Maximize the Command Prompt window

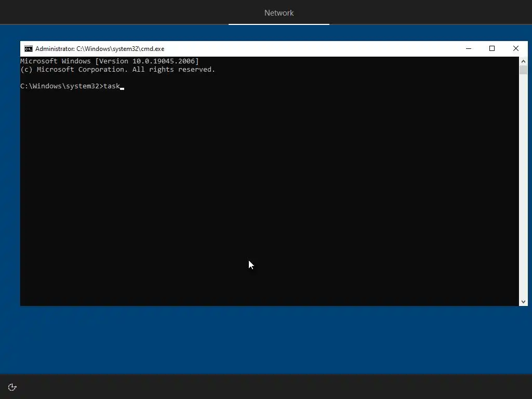click(492, 48)
